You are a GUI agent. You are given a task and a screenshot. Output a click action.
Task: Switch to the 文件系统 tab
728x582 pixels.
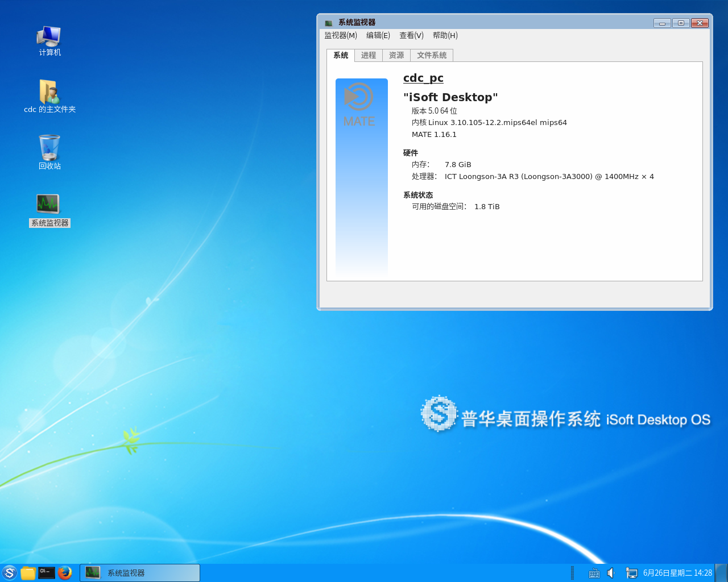pyautogui.click(x=432, y=55)
